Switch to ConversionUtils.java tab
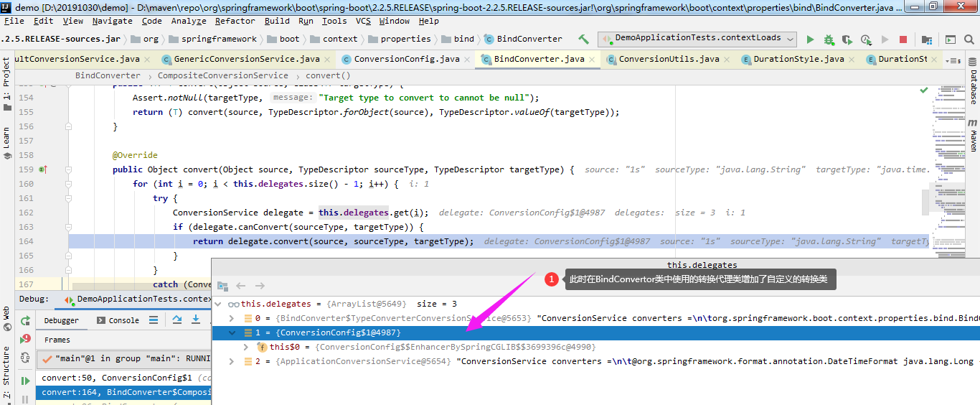Viewport: 980px width, 405px height. pos(669,59)
